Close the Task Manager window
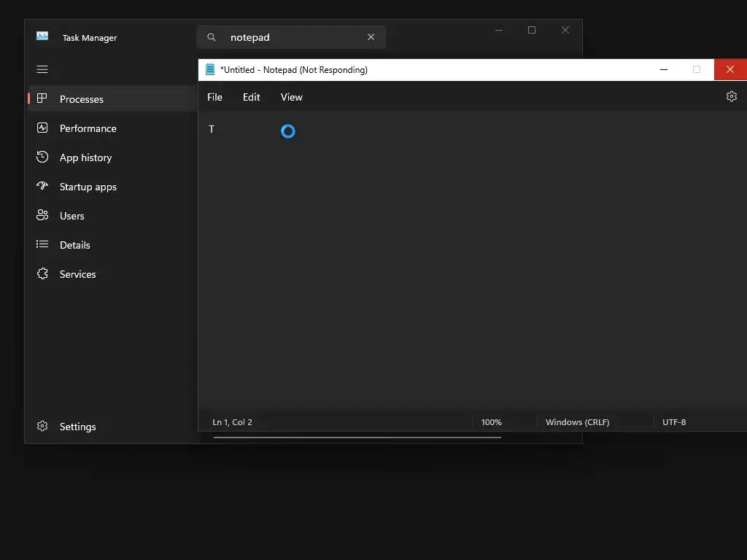The height and width of the screenshot is (560, 747). [x=565, y=30]
